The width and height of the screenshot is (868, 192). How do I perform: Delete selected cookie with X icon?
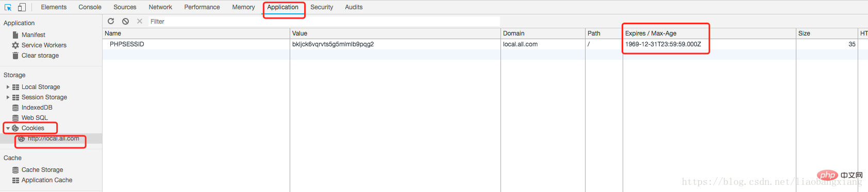coord(140,21)
